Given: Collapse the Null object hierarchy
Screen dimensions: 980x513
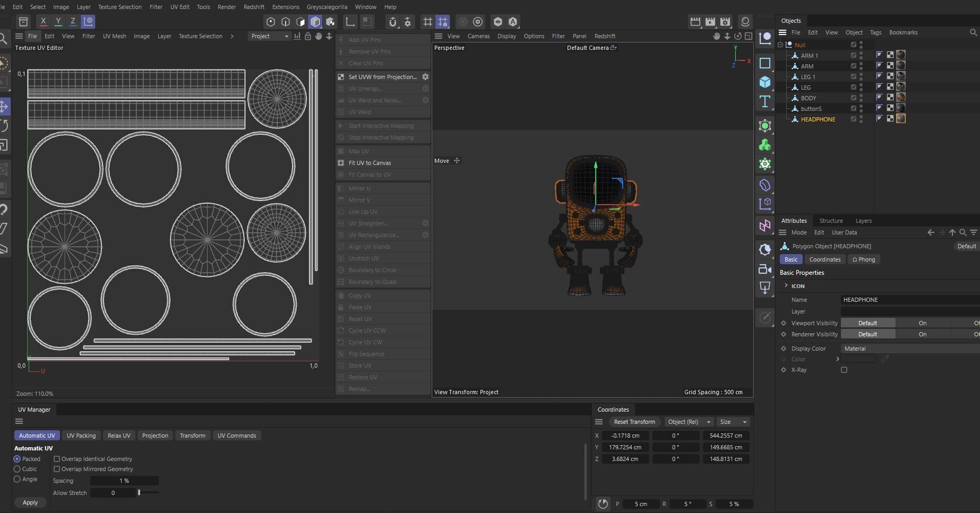Looking at the screenshot, I should [x=780, y=45].
